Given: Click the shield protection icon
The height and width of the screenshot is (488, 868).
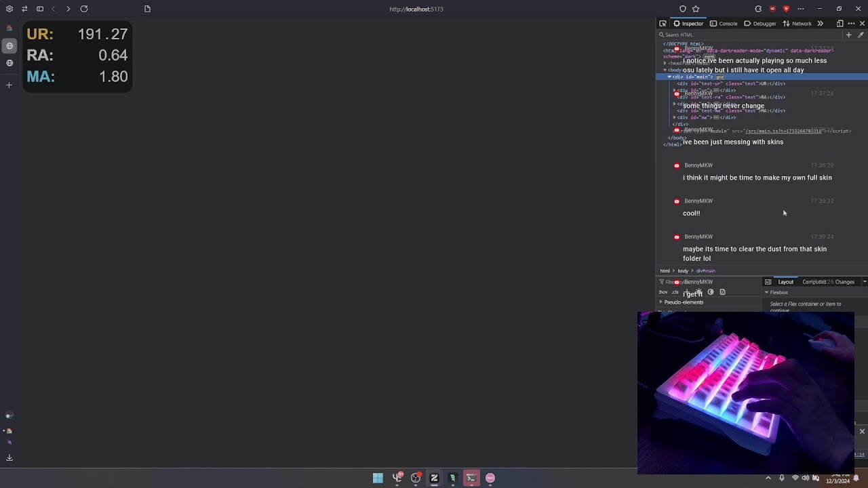Looking at the screenshot, I should (683, 9).
